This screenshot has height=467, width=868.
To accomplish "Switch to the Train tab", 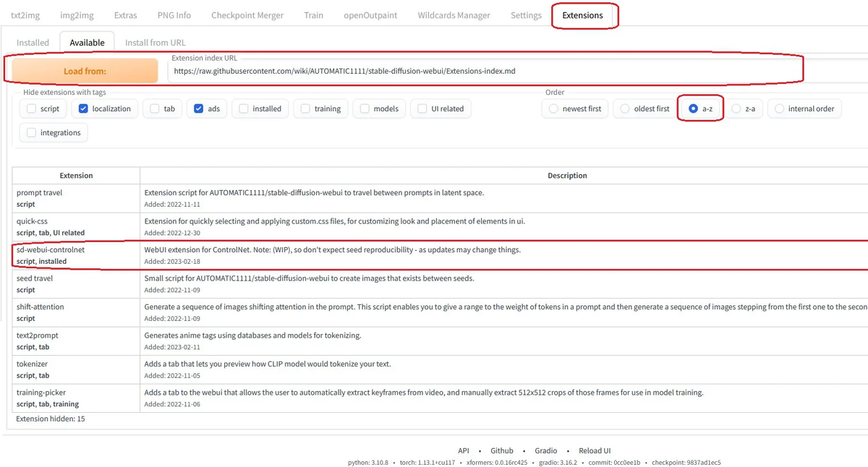I will click(x=314, y=15).
